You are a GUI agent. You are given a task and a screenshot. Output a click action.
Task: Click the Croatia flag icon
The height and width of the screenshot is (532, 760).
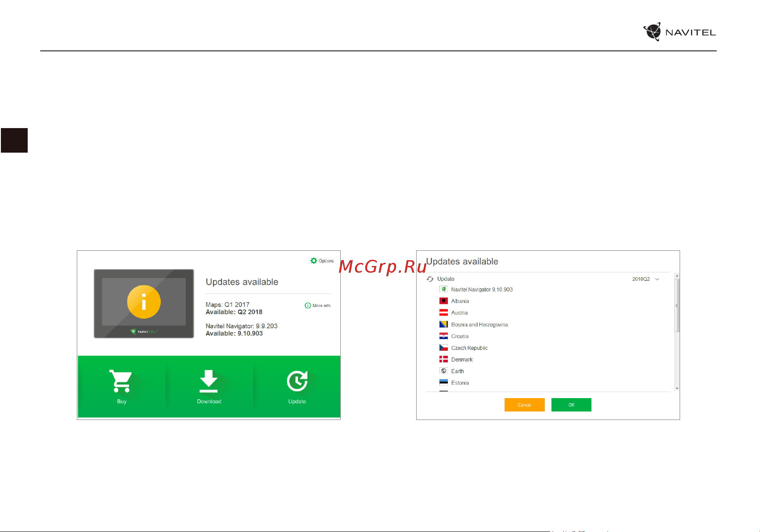pyautogui.click(x=443, y=336)
